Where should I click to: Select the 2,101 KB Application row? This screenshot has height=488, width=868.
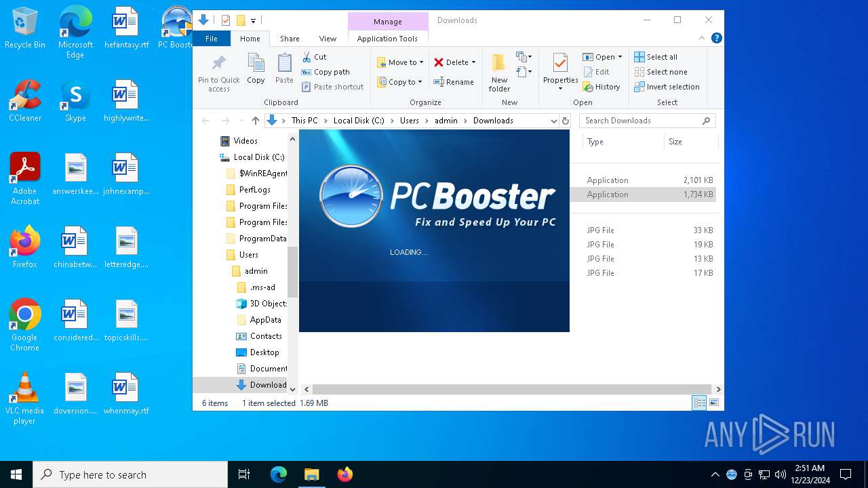(644, 180)
